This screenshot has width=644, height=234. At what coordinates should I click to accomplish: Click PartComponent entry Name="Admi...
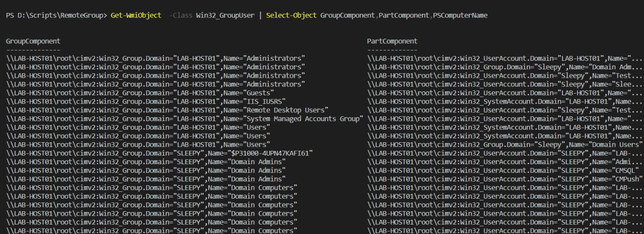click(505, 162)
